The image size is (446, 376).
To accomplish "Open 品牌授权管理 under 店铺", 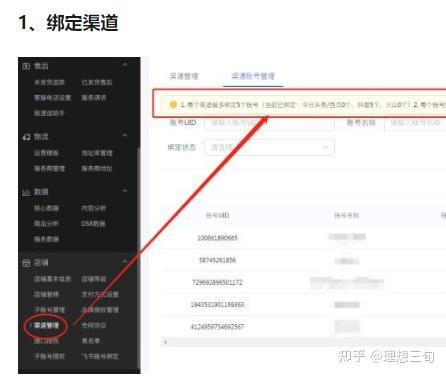I will pos(100,310).
